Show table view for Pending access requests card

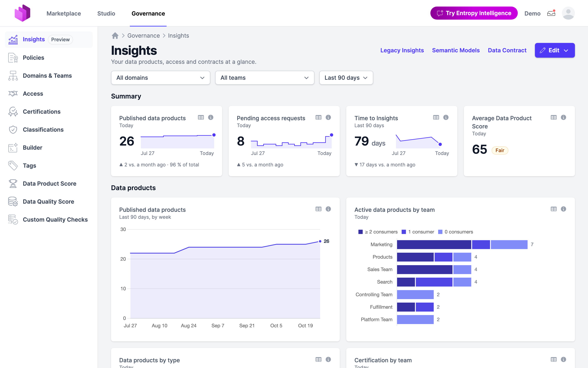click(x=318, y=117)
